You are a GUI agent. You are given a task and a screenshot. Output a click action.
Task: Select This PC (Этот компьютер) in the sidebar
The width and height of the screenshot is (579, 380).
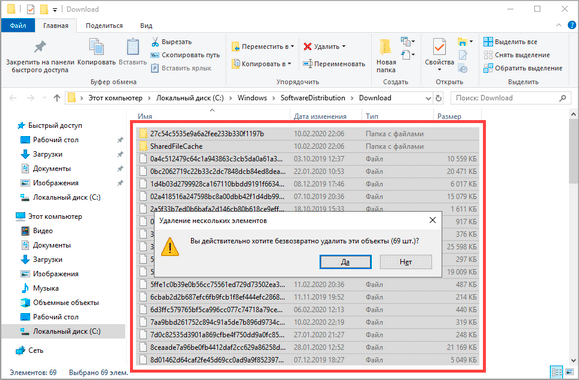click(x=49, y=216)
